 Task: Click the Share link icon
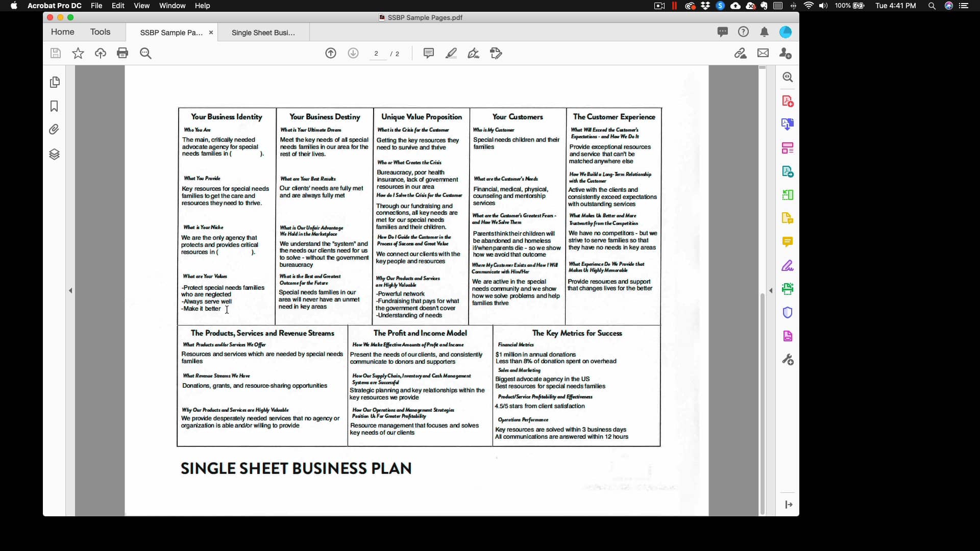pos(740,53)
